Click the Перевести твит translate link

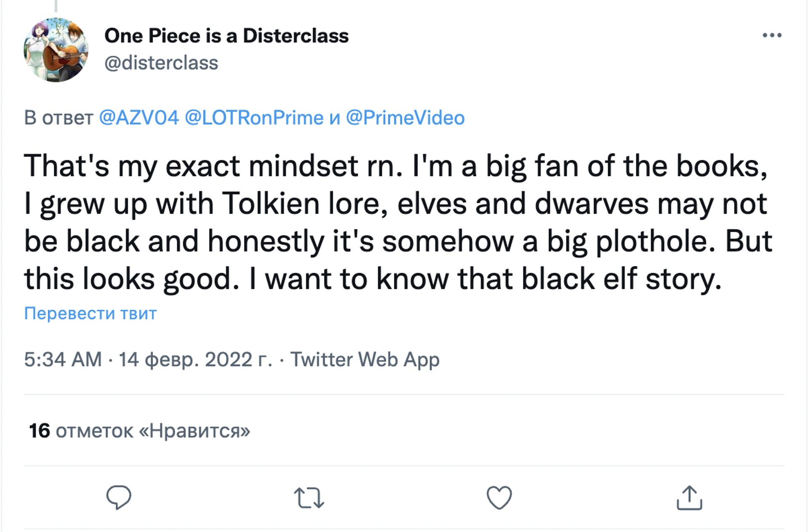90,313
